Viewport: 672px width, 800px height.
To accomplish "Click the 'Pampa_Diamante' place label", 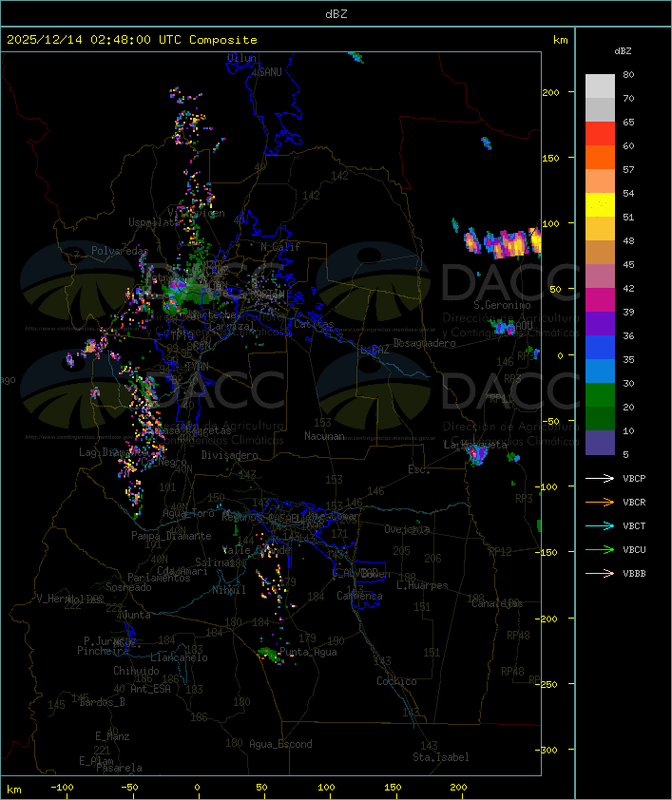I will click(x=171, y=536).
